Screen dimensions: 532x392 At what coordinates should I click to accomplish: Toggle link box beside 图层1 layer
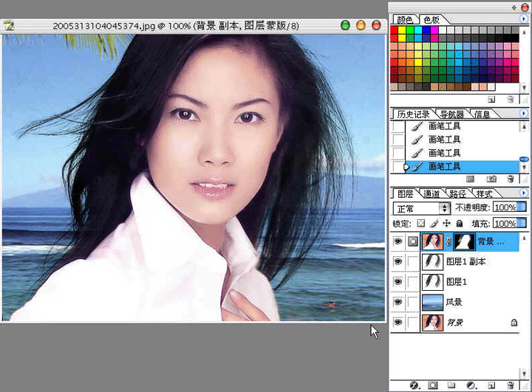pyautogui.click(x=413, y=282)
